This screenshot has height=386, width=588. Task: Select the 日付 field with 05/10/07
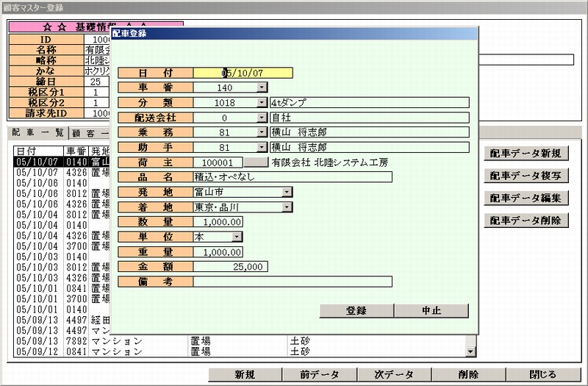[243, 73]
